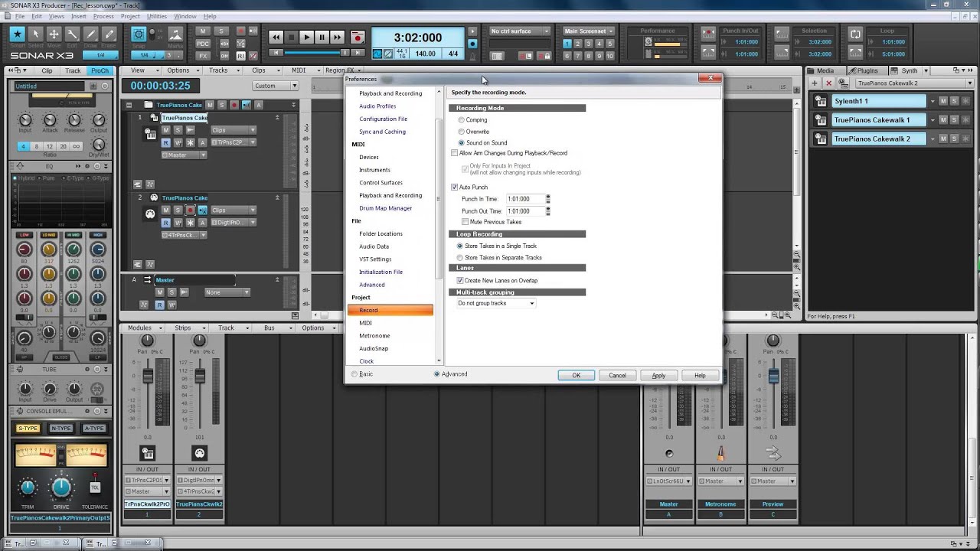
Task: Delete synth with red X in Synth rack
Action: [x=828, y=83]
